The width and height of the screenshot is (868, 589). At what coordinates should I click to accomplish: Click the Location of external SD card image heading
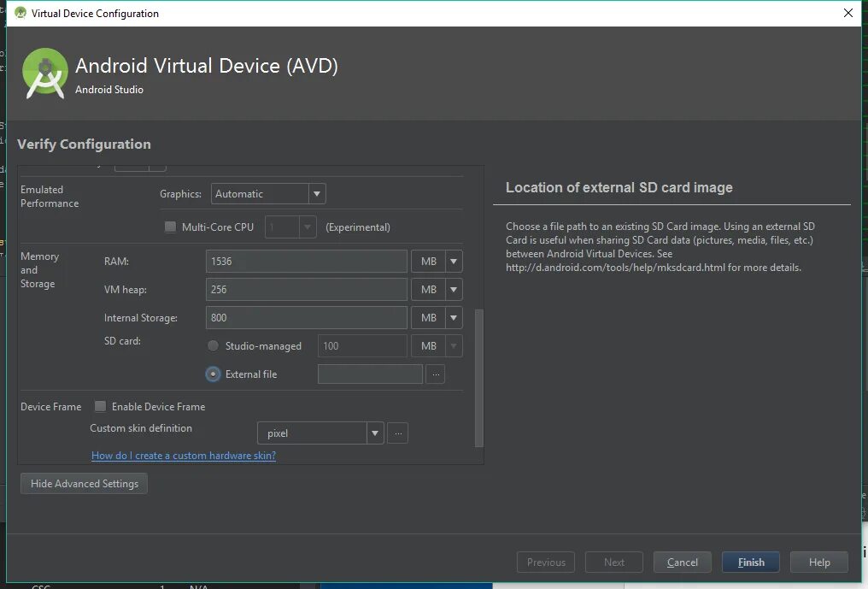[619, 187]
